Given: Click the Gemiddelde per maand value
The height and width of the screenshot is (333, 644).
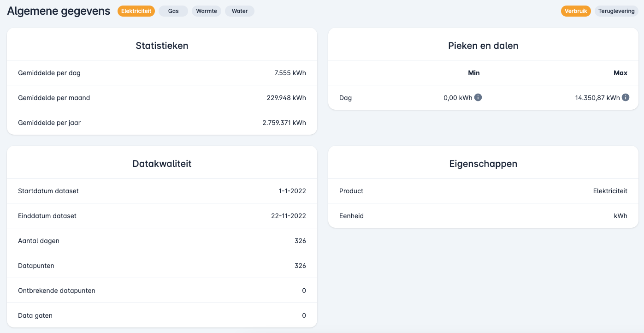Looking at the screenshot, I should tap(286, 98).
